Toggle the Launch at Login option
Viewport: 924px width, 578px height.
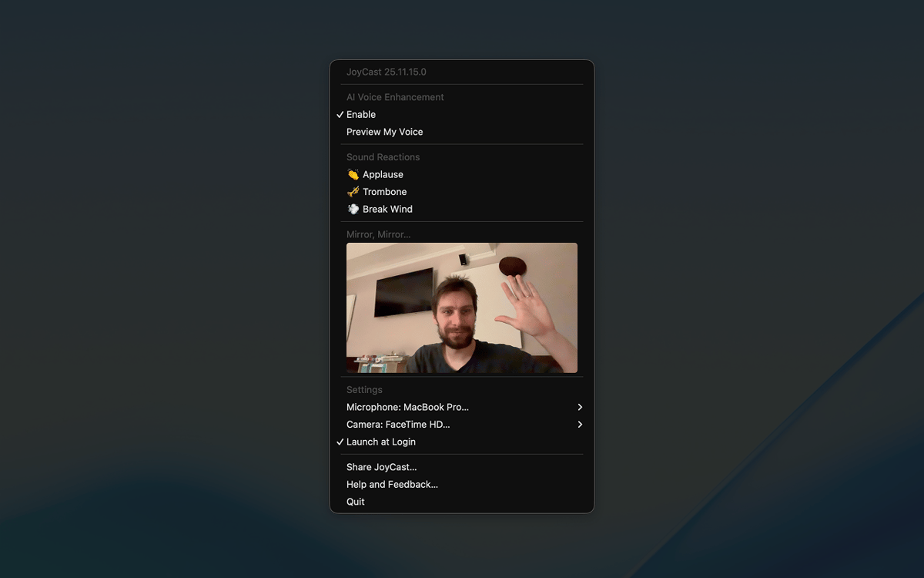381,442
